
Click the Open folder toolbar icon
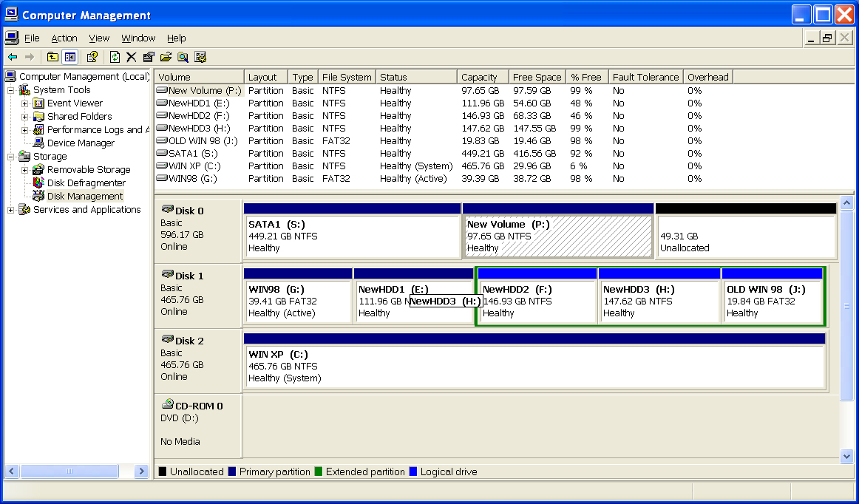166,57
